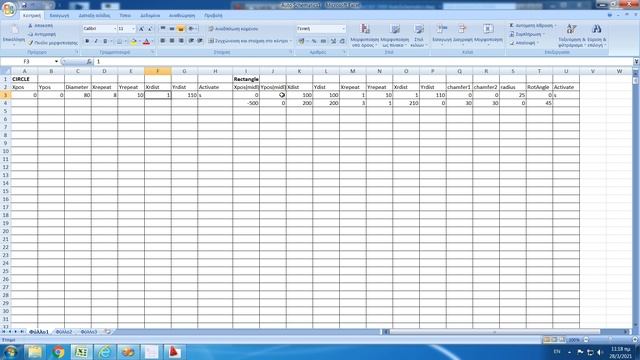Select the Format Painter brush

coord(31,43)
